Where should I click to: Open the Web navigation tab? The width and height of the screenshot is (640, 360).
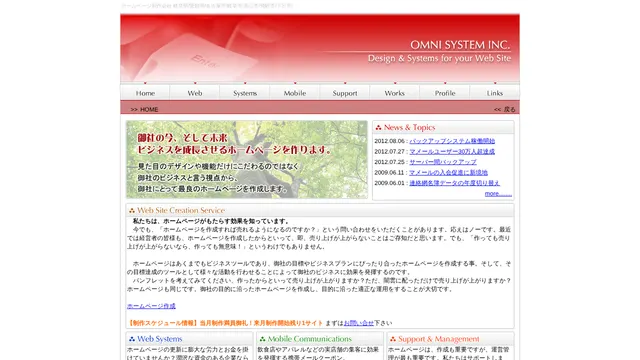195,93
